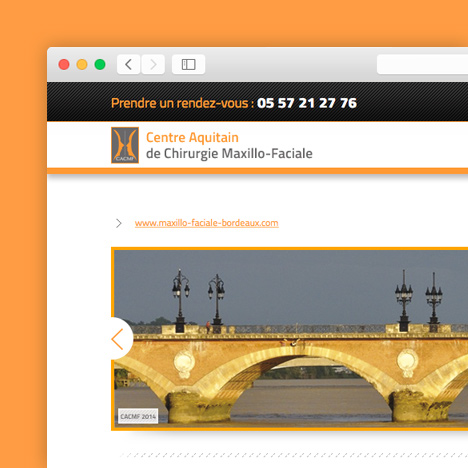Image resolution: width=468 pixels, height=468 pixels.
Task: Click the person walking on the bridge
Action: 208,327
